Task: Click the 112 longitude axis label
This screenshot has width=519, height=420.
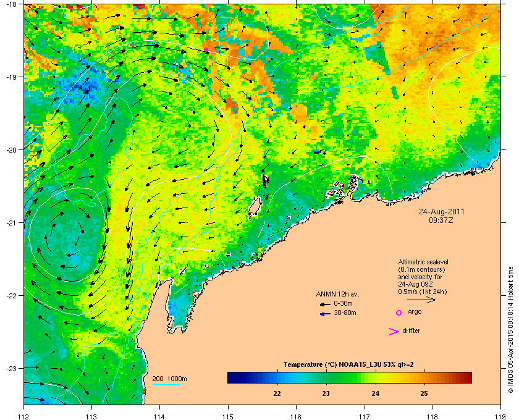Action: tap(24, 417)
